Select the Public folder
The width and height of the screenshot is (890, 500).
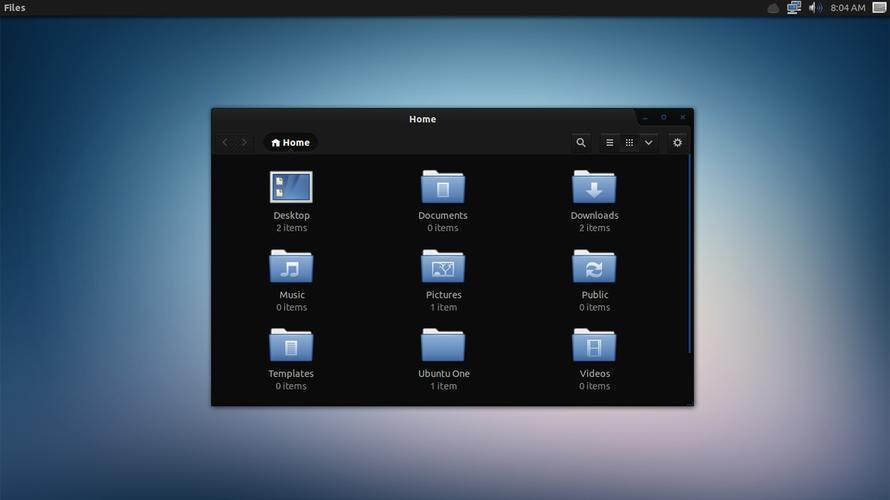[594, 267]
